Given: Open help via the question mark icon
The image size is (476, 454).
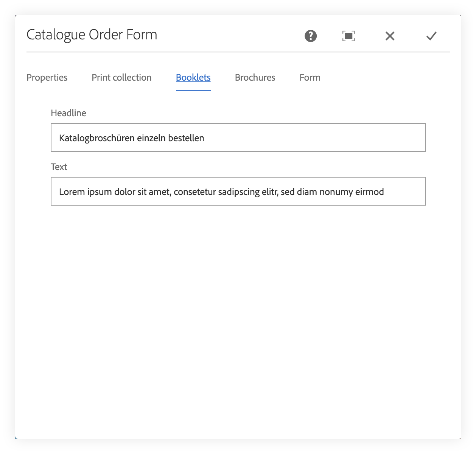Looking at the screenshot, I should [x=310, y=36].
